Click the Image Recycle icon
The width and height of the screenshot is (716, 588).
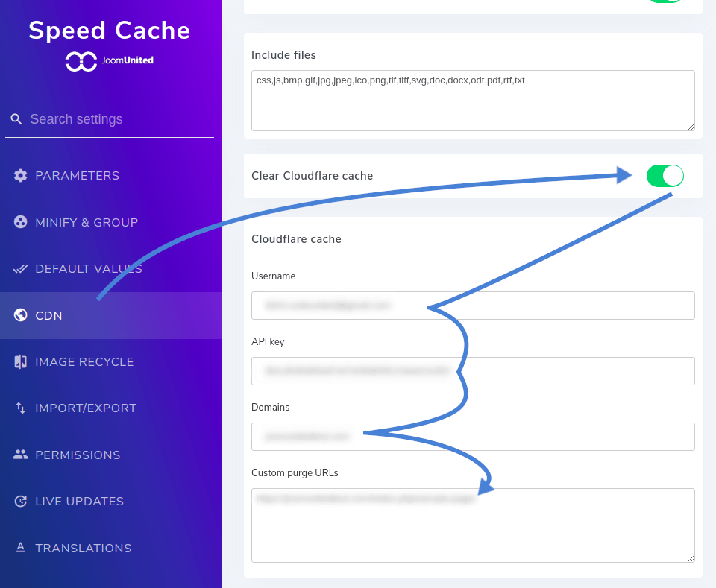[21, 362]
